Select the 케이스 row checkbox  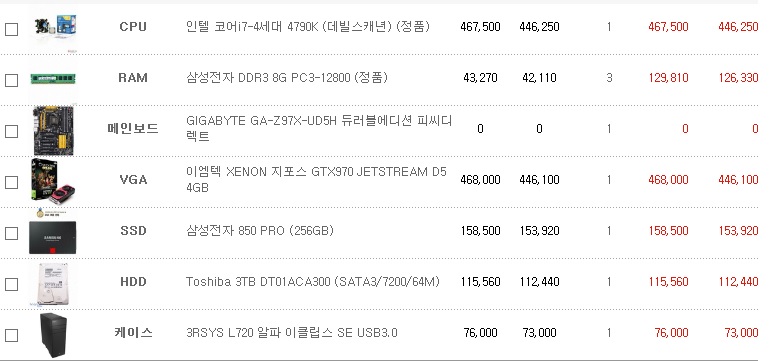pos(11,335)
